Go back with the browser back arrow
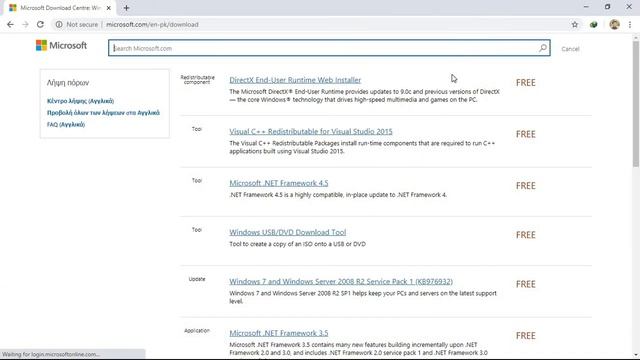The height and width of the screenshot is (360, 640). pyautogui.click(x=10, y=24)
